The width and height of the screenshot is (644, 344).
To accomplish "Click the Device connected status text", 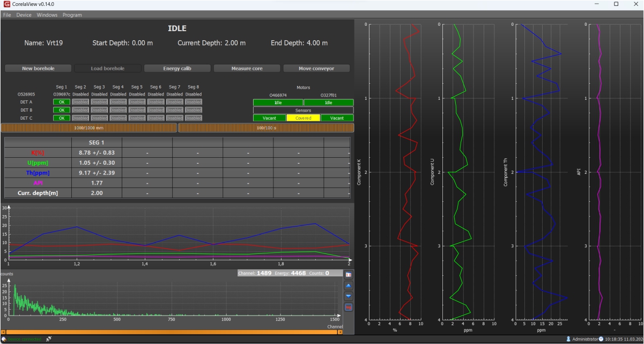I will coord(25,339).
